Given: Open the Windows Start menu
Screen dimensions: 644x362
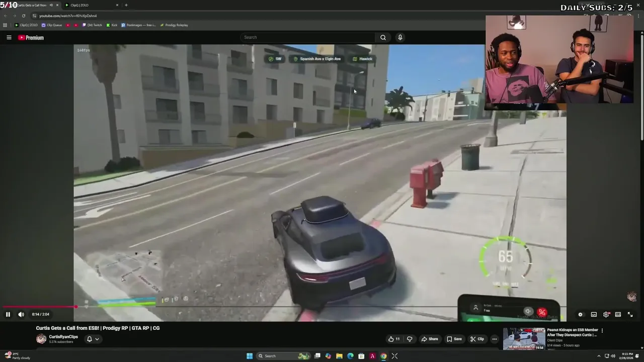Looking at the screenshot, I should coord(250,356).
